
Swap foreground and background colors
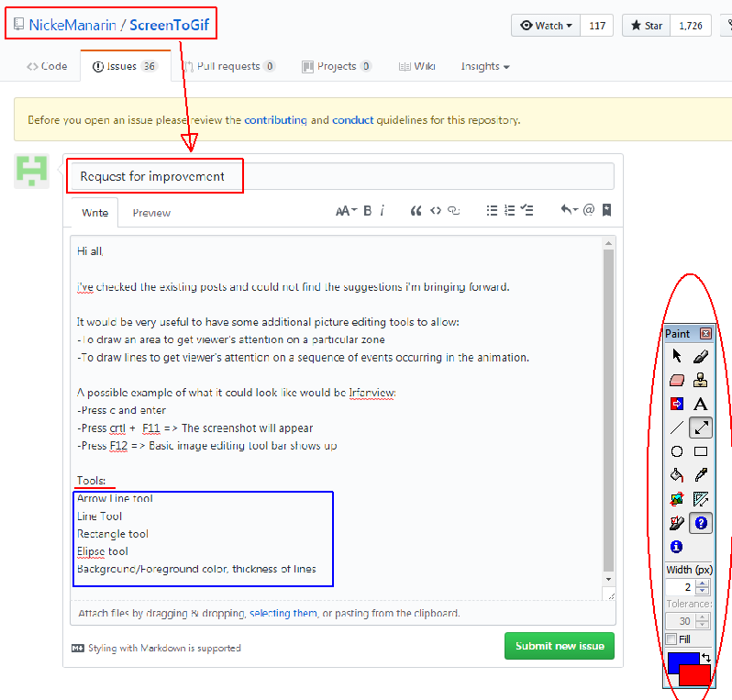(706, 658)
